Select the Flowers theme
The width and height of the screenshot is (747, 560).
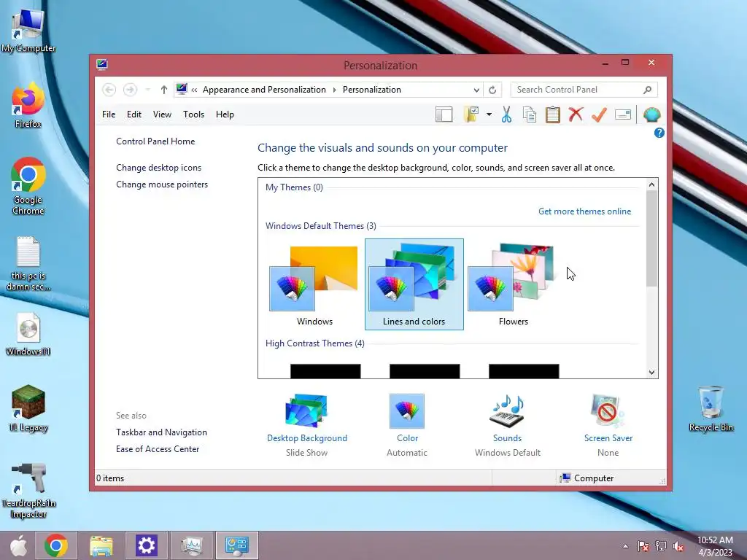[x=513, y=285]
